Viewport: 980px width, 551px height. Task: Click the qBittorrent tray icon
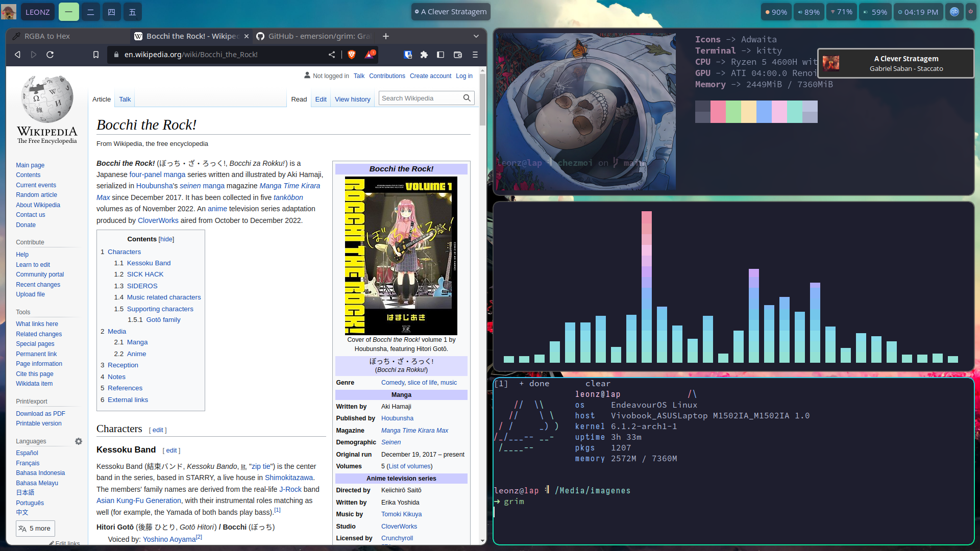point(954,12)
